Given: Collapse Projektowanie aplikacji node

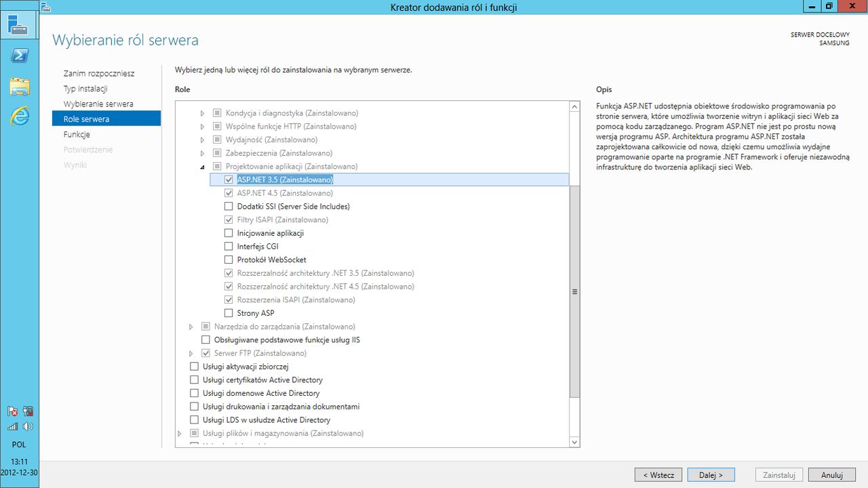Looking at the screenshot, I should point(202,166).
